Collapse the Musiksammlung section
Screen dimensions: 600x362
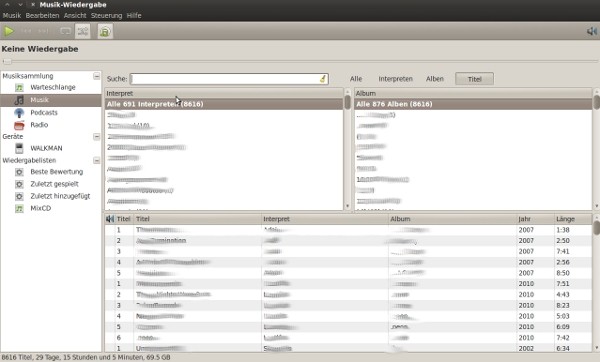[x=96, y=76]
